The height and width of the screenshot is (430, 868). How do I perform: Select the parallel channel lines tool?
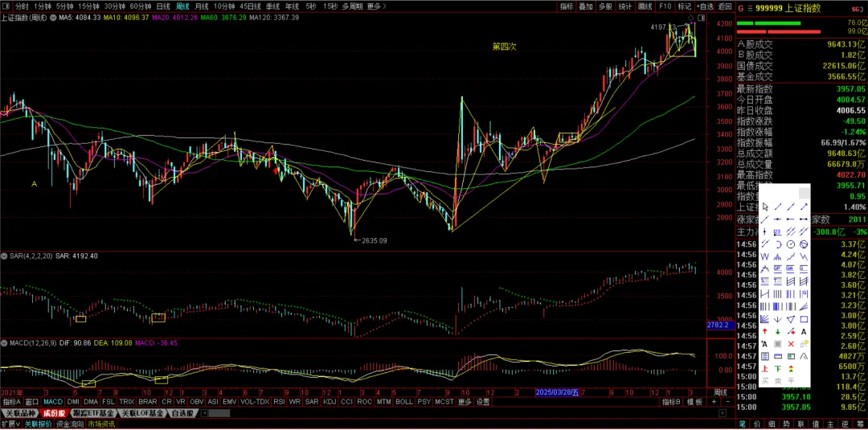tap(791, 231)
